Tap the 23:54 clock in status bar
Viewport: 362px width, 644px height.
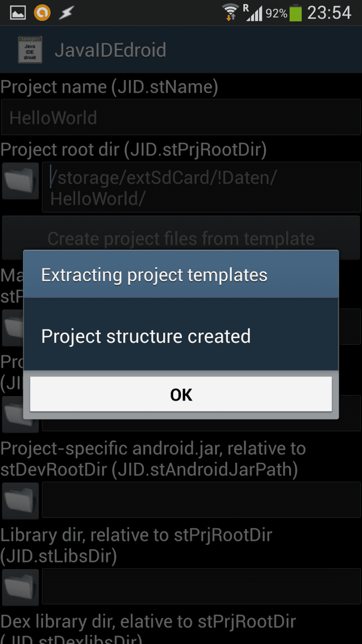pos(329,13)
